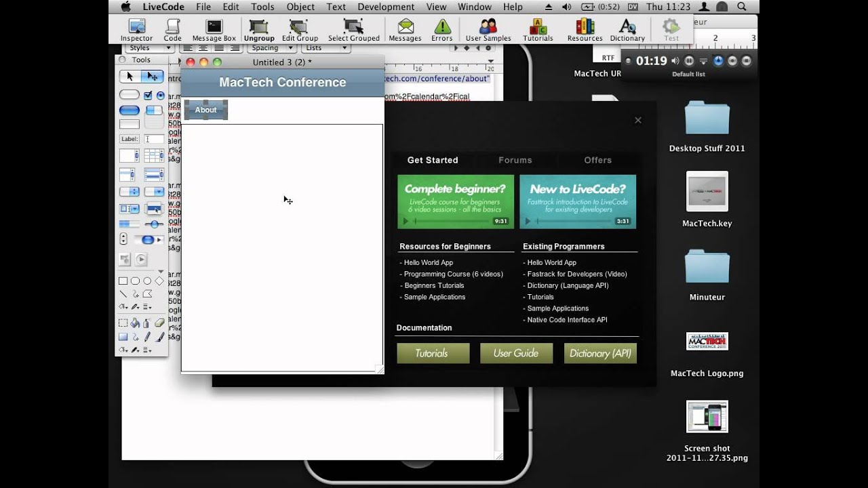Image resolution: width=868 pixels, height=488 pixels.
Task: Select the Run (browse) arrow tool
Action: point(130,77)
